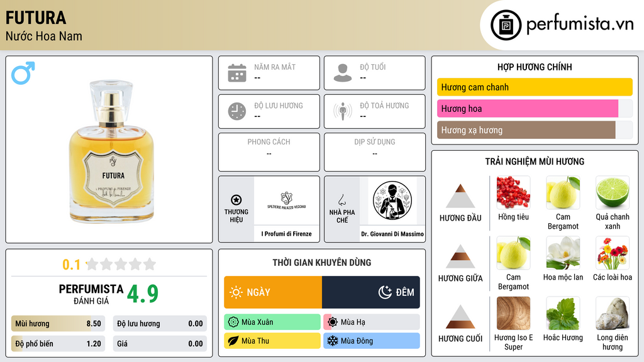Click the flower icon for Mùa Xuân

233,322
